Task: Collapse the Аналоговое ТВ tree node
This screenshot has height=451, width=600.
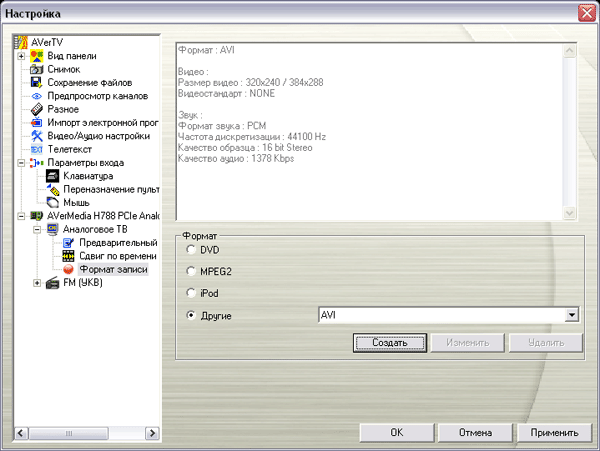Action: tap(37, 230)
